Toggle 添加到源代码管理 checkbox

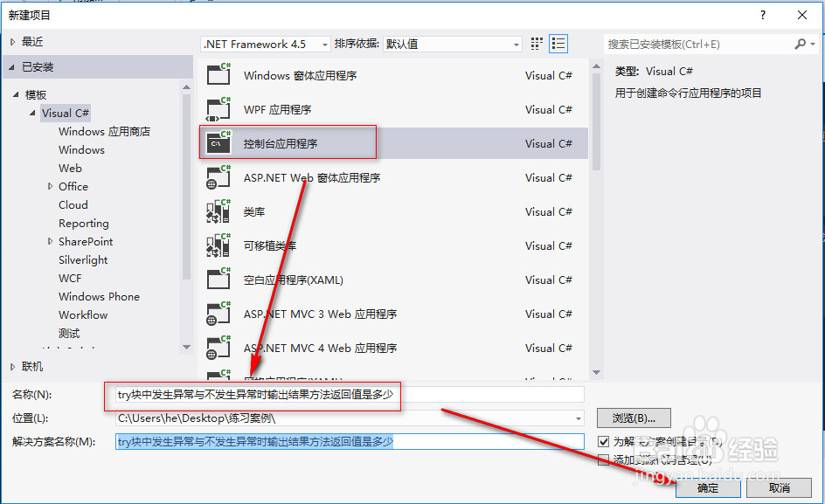(x=604, y=459)
